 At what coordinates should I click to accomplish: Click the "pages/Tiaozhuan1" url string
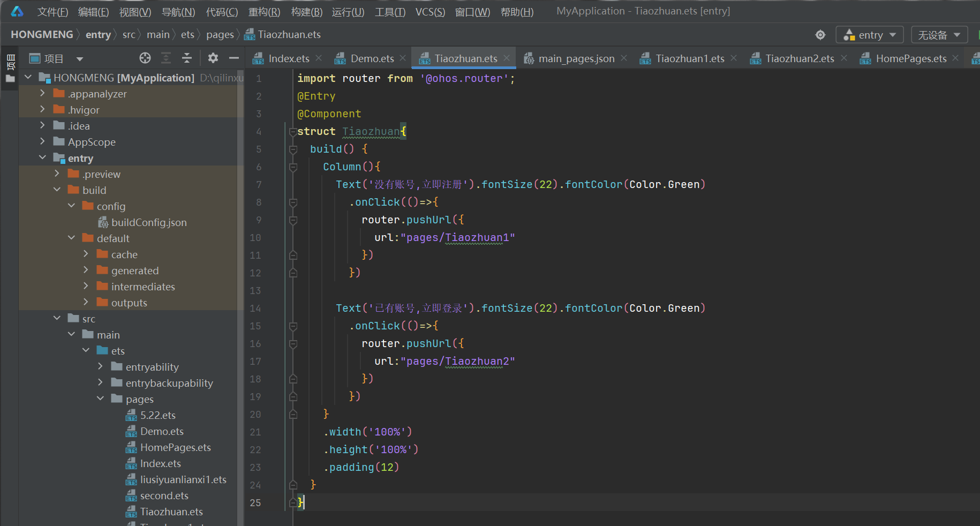click(x=457, y=237)
